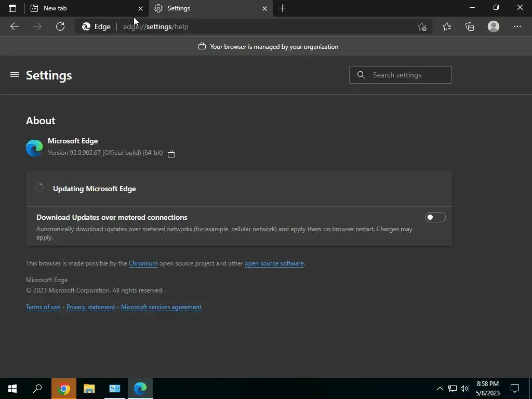Image resolution: width=532 pixels, height=399 pixels.
Task: Open the Microsoft services agreement link
Action: click(161, 307)
